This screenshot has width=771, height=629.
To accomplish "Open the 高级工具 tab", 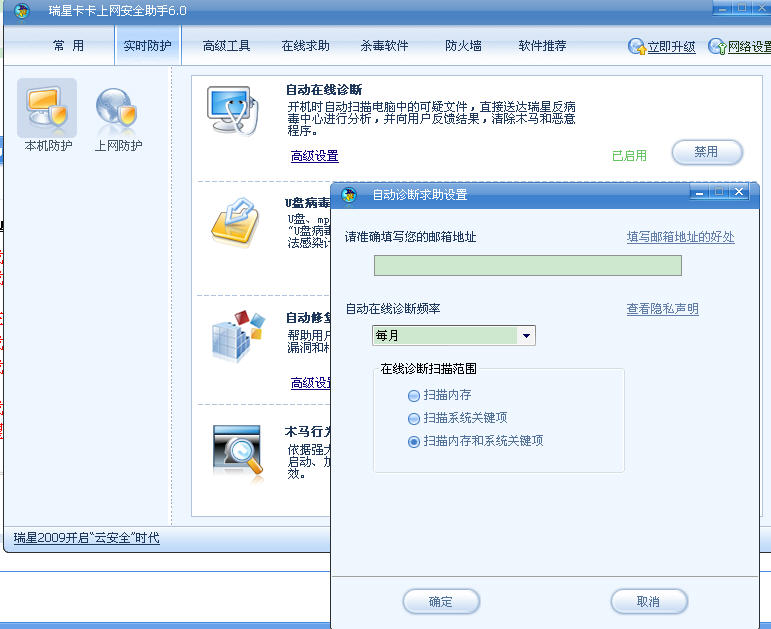I will [x=227, y=46].
